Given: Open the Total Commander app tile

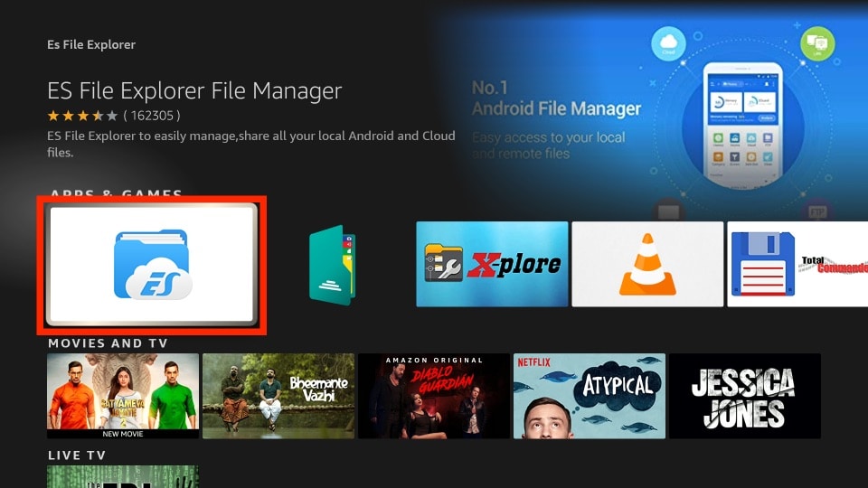Looking at the screenshot, I should 797,264.
